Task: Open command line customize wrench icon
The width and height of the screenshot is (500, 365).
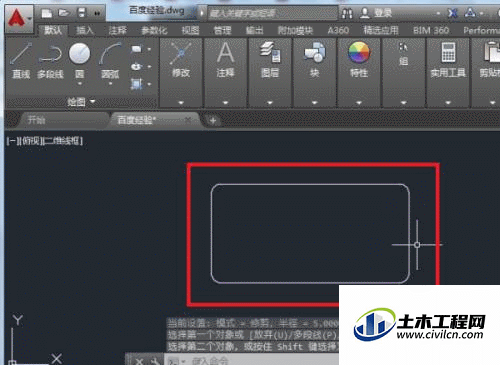Action: pyautogui.click(x=154, y=361)
